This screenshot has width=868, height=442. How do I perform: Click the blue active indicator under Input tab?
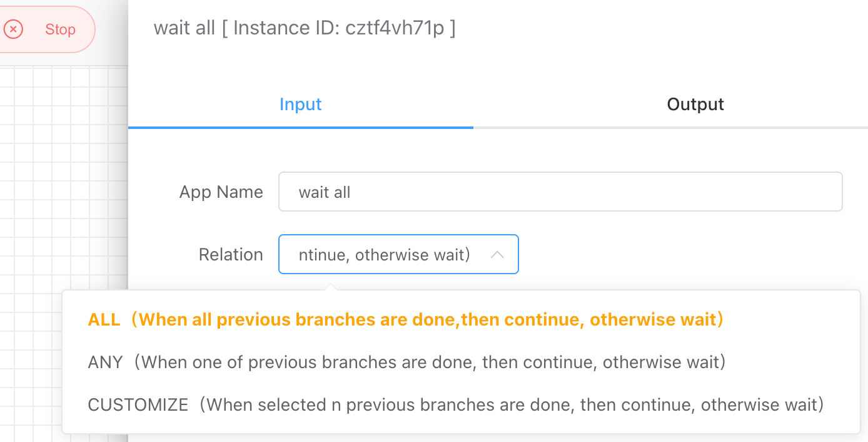click(300, 127)
